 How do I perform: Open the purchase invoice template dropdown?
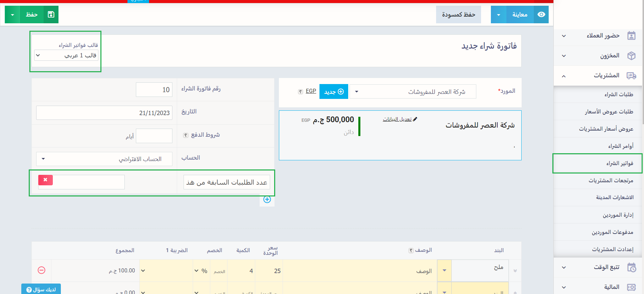(66, 55)
